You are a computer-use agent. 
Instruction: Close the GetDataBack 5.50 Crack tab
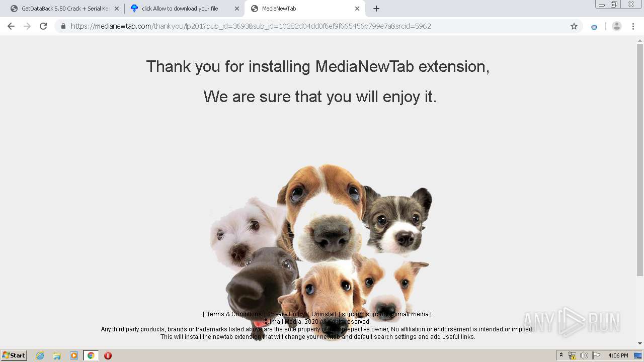(117, 9)
